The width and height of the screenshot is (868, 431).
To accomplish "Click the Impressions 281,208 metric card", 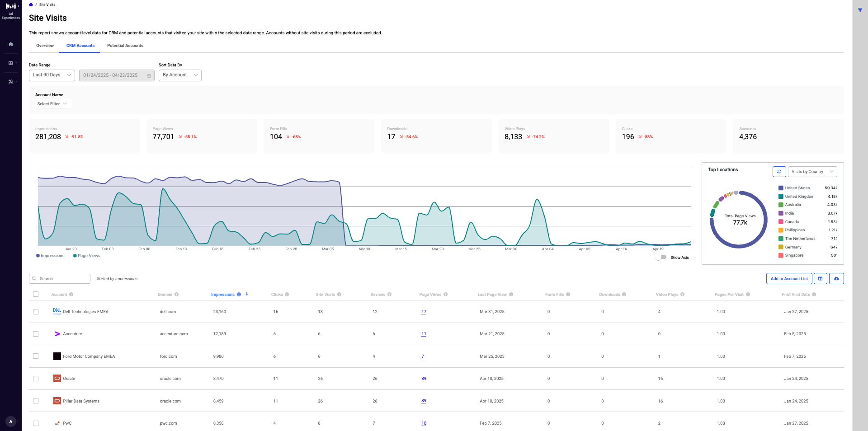I will 85,136.
